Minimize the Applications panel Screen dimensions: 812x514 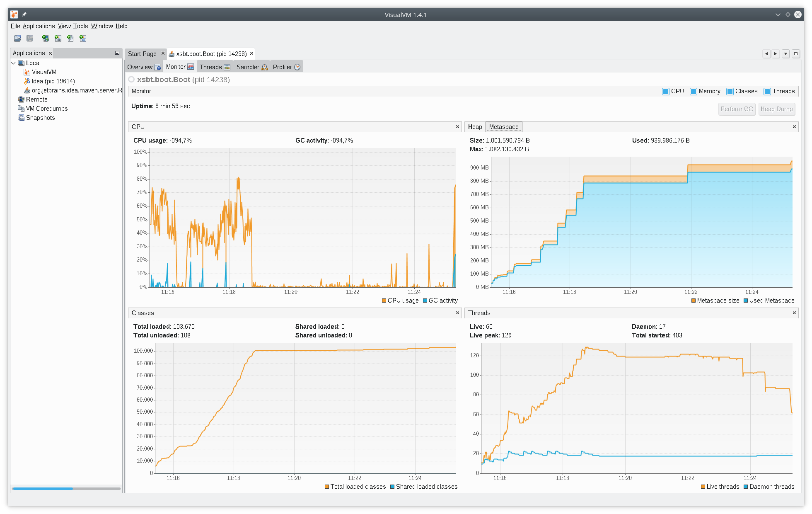point(117,53)
